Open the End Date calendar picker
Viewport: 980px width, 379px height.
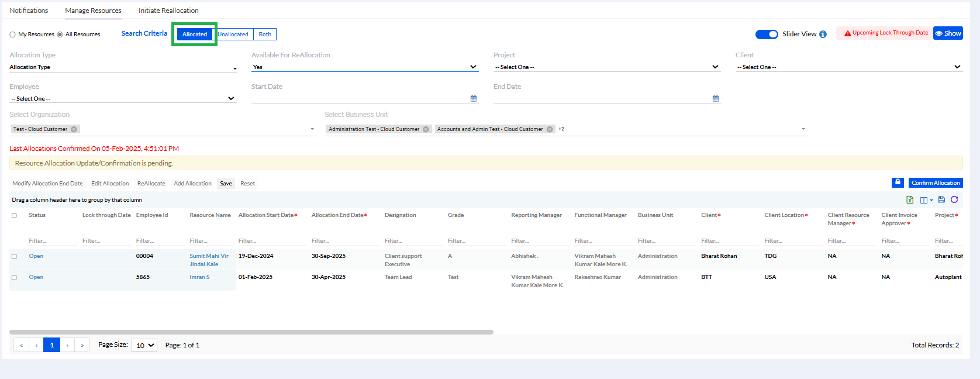coord(716,98)
